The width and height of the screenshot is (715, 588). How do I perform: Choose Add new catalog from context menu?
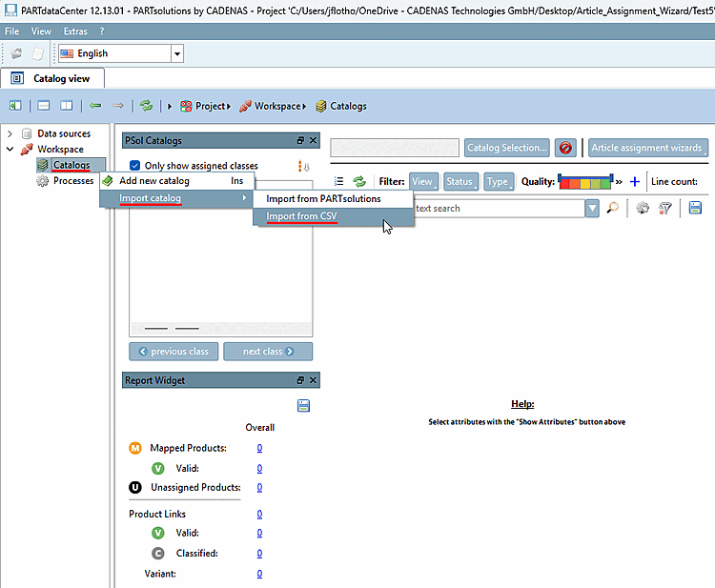pos(176,181)
